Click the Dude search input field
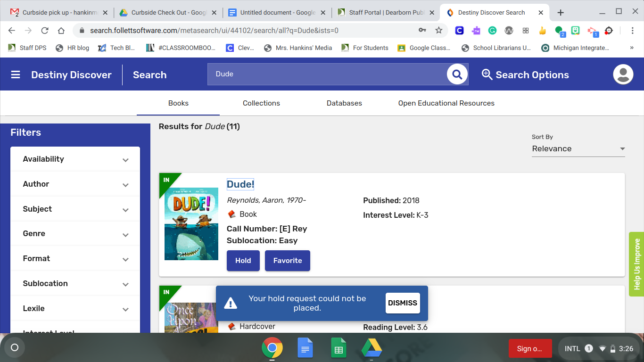The height and width of the screenshot is (362, 644). click(327, 74)
